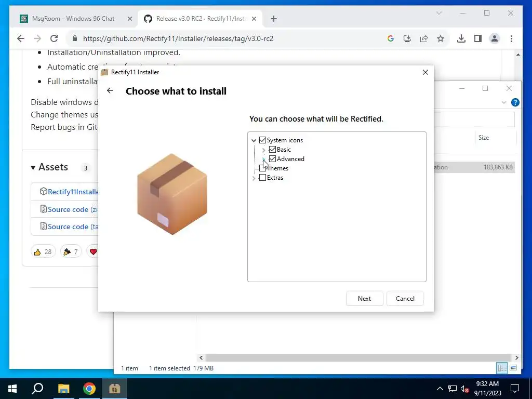Viewport: 532px width, 399px height.
Task: Reload the GitHub page
Action: coord(54,38)
